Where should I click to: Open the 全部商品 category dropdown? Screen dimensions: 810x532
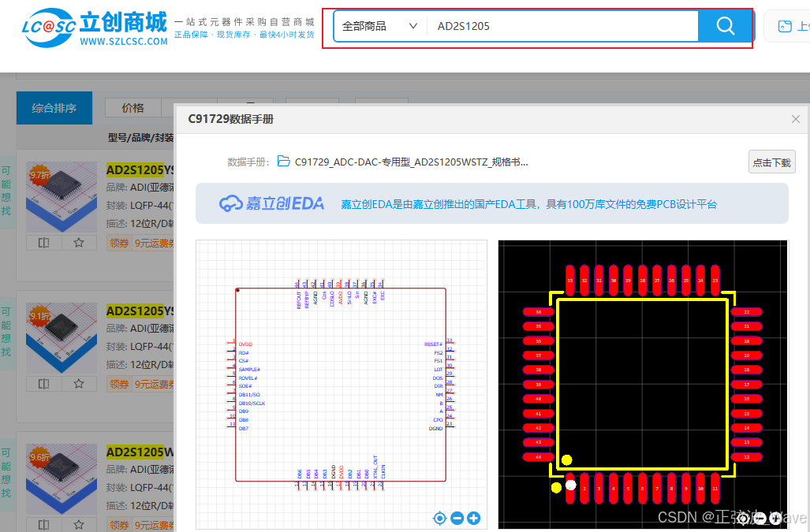pyautogui.click(x=380, y=26)
